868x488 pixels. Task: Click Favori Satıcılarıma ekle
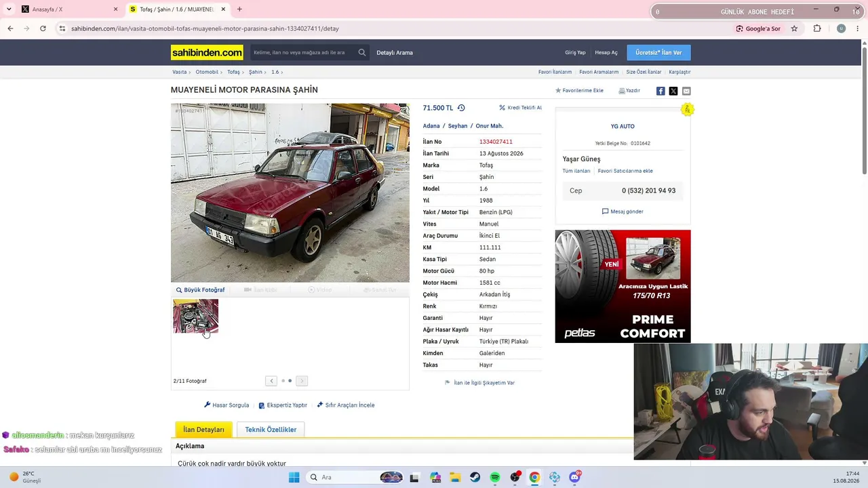click(625, 171)
